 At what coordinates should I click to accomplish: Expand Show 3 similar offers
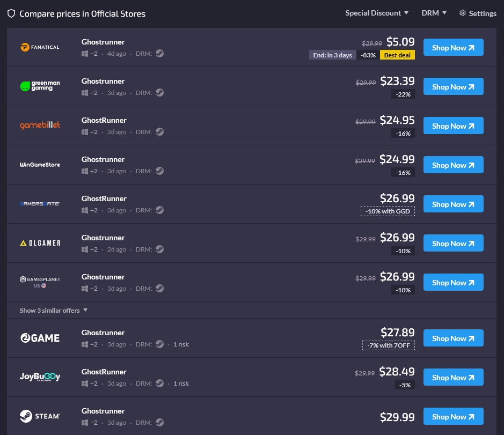pos(53,310)
